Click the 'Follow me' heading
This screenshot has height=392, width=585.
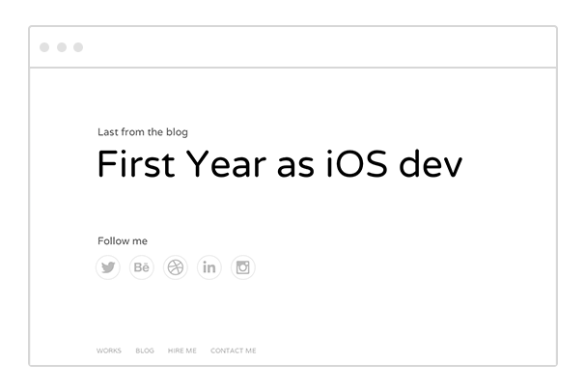point(123,240)
